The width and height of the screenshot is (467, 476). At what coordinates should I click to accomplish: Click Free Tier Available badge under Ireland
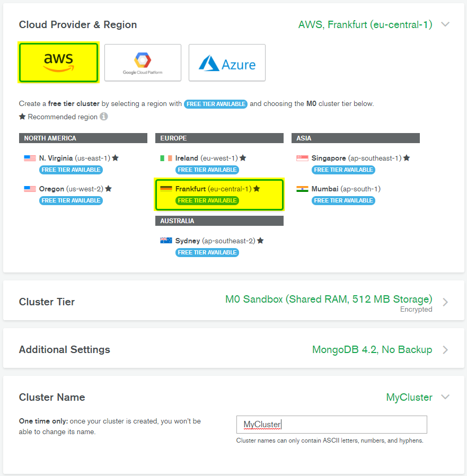207,170
